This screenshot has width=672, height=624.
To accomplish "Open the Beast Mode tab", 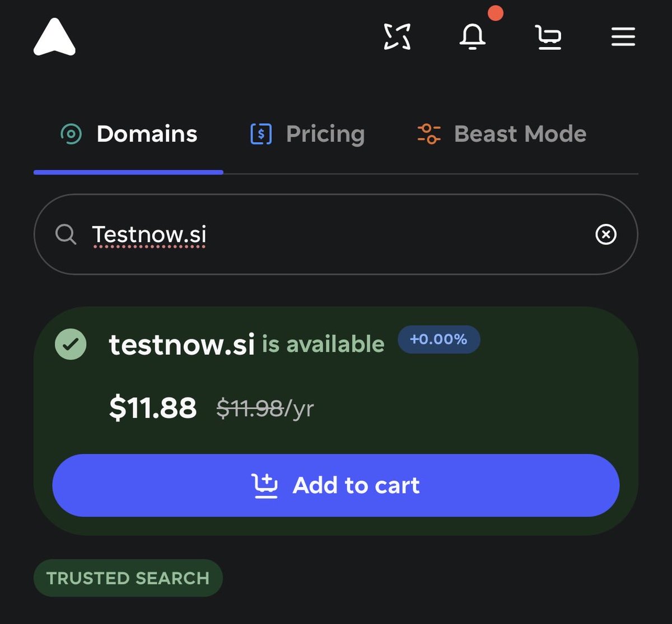I will pyautogui.click(x=502, y=134).
